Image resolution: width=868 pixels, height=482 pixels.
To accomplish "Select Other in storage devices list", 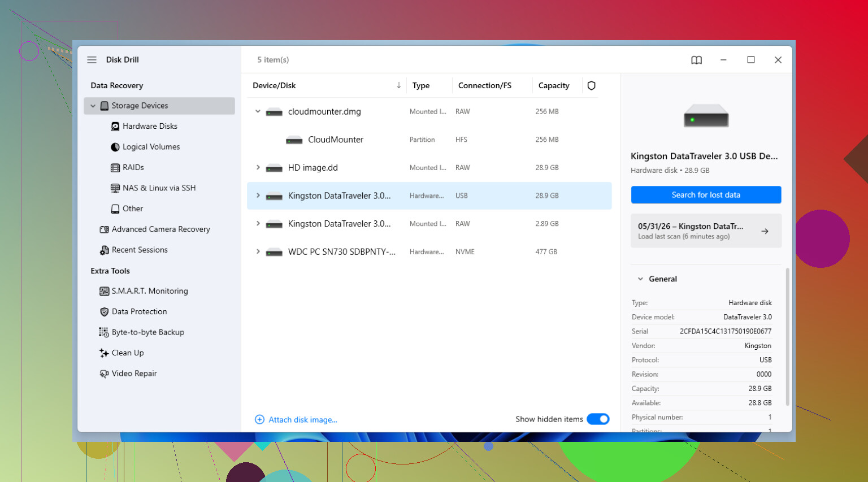I will [x=133, y=209].
